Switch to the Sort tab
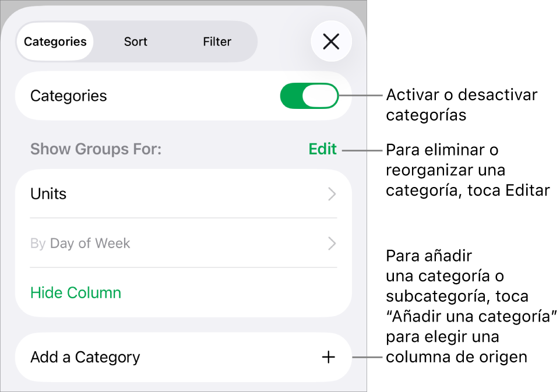Viewport: 560px width, 392px height. tap(135, 41)
